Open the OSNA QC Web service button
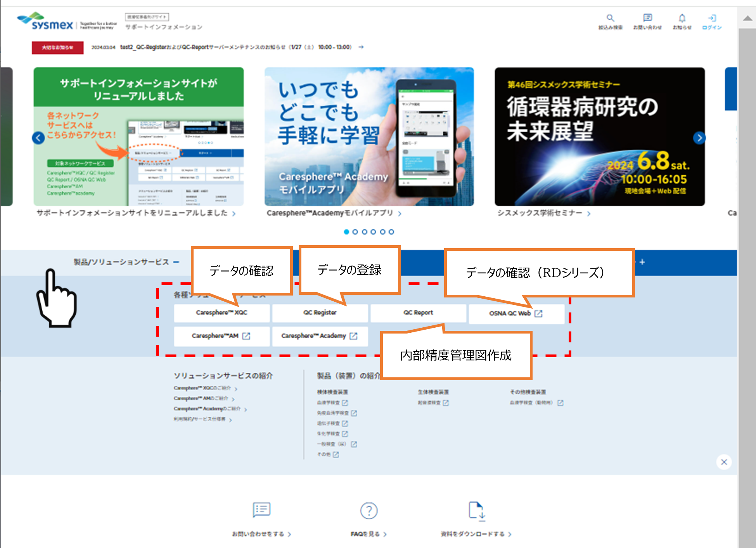The height and width of the screenshot is (548, 756). click(x=516, y=313)
